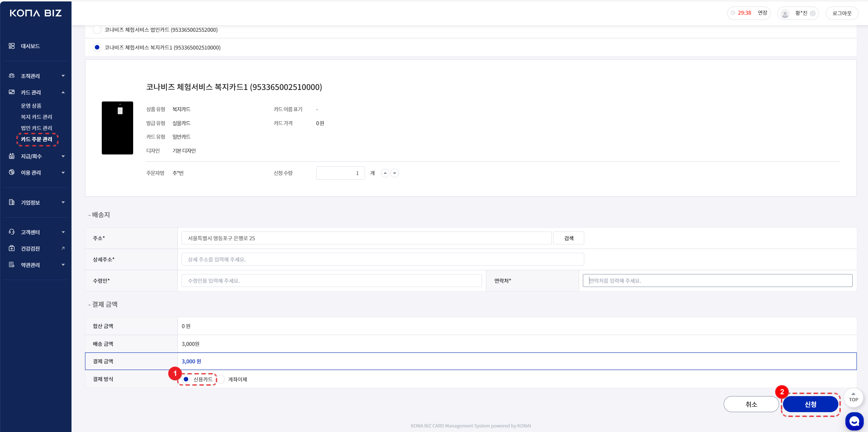Collapse the 카드 관리 menu arrow
Image resolution: width=868 pixels, height=432 pixels.
coord(63,92)
